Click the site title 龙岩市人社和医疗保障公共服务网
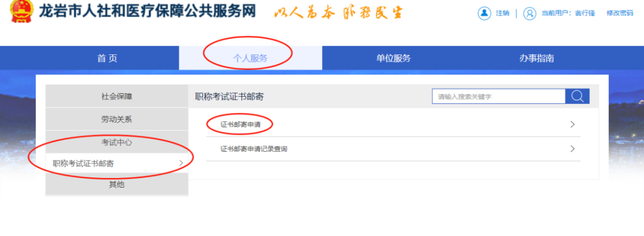Image resolution: width=644 pixels, height=236 pixels. pyautogui.click(x=147, y=11)
